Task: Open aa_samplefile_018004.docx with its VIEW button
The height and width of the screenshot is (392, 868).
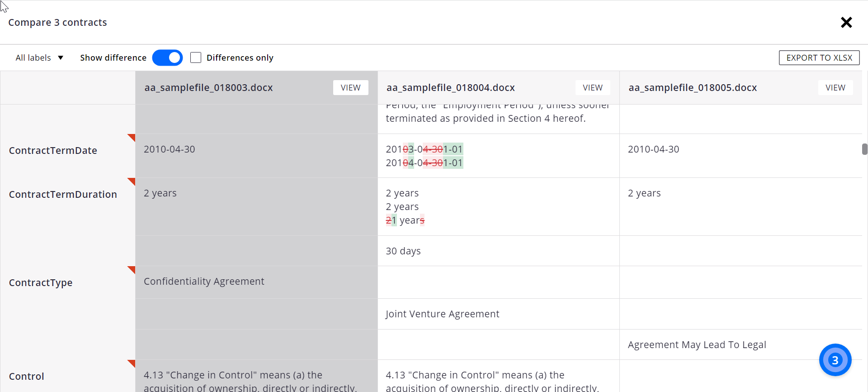Action: point(592,87)
